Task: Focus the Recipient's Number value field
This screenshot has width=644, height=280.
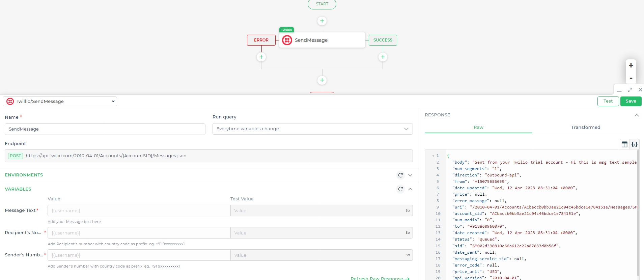Action: [139, 233]
